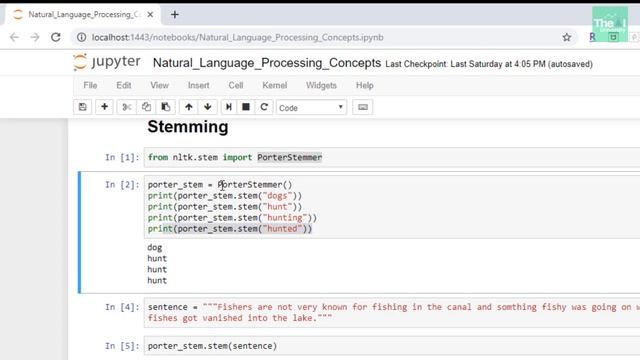640x360 pixels.
Task: Interrupt the kernel with stop icon
Action: pyautogui.click(x=246, y=107)
